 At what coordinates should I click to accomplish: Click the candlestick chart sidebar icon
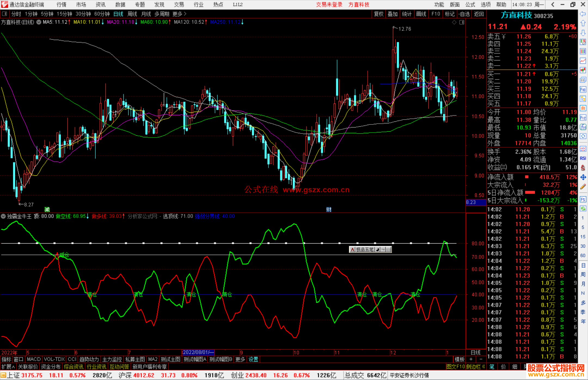(583, 70)
